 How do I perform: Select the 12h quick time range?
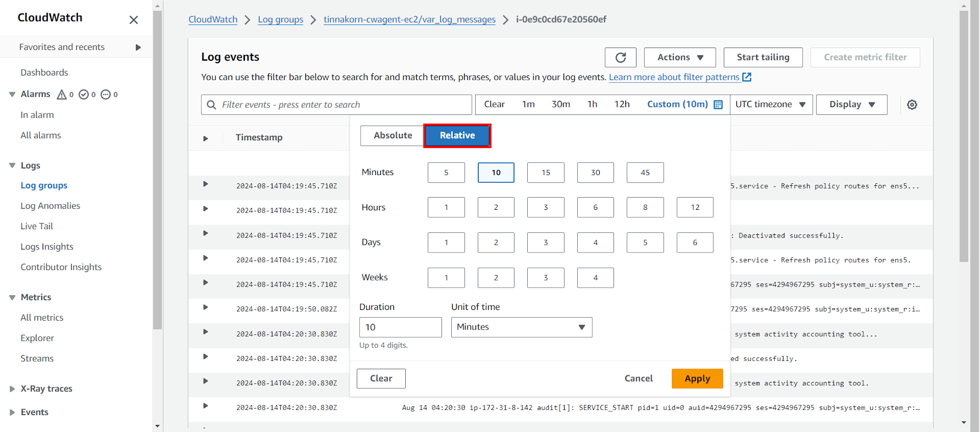pyautogui.click(x=622, y=104)
